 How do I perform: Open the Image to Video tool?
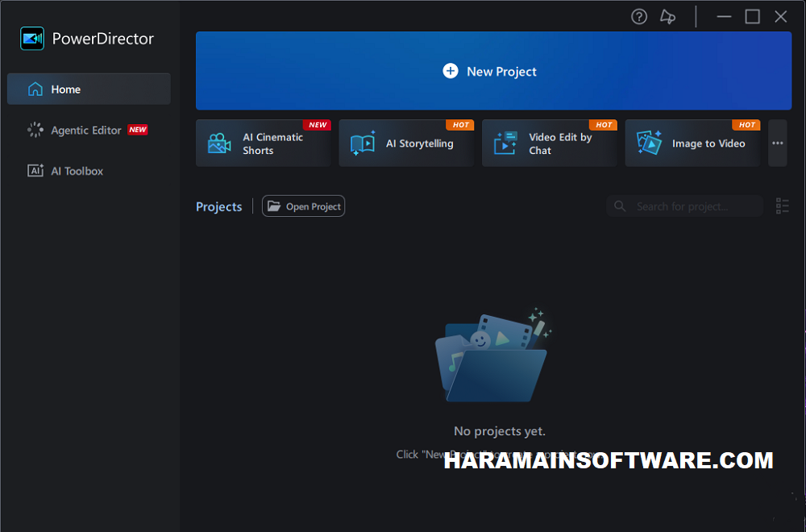[692, 143]
